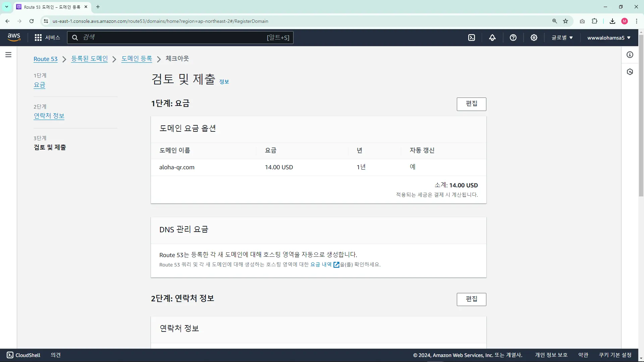Open the AWS CloudShell icon in top navigation
Viewport: 644px width, 362px height.
tap(472, 38)
